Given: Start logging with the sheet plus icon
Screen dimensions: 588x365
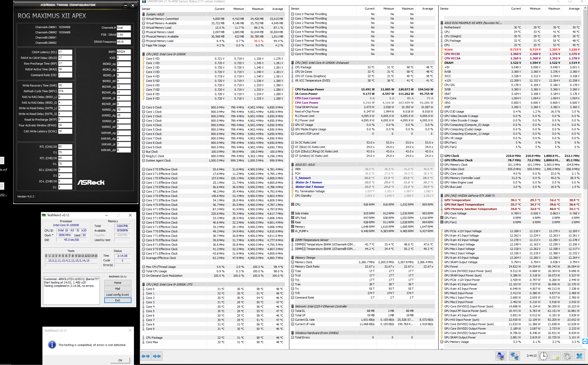Looking at the screenshot, I should [x=555, y=356].
